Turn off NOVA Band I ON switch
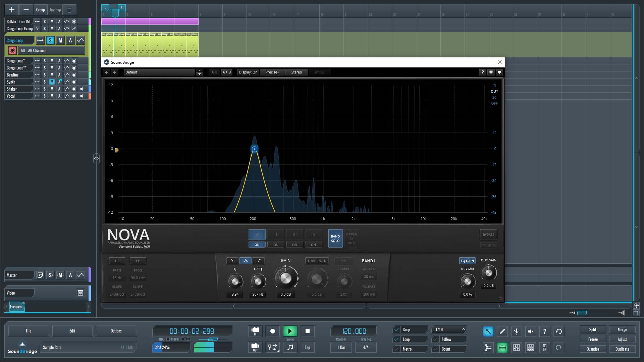The width and height of the screenshot is (644, 362). point(257,245)
